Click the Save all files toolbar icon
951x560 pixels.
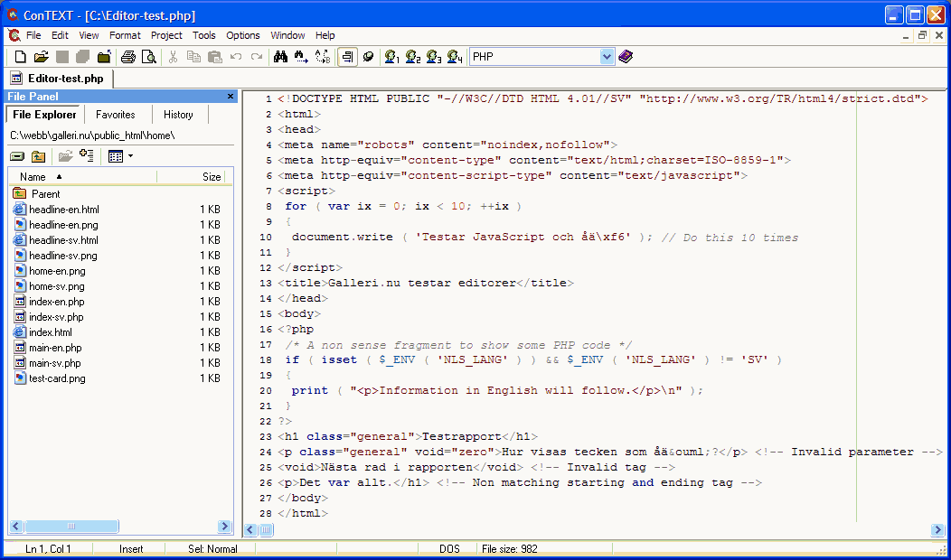[82, 57]
